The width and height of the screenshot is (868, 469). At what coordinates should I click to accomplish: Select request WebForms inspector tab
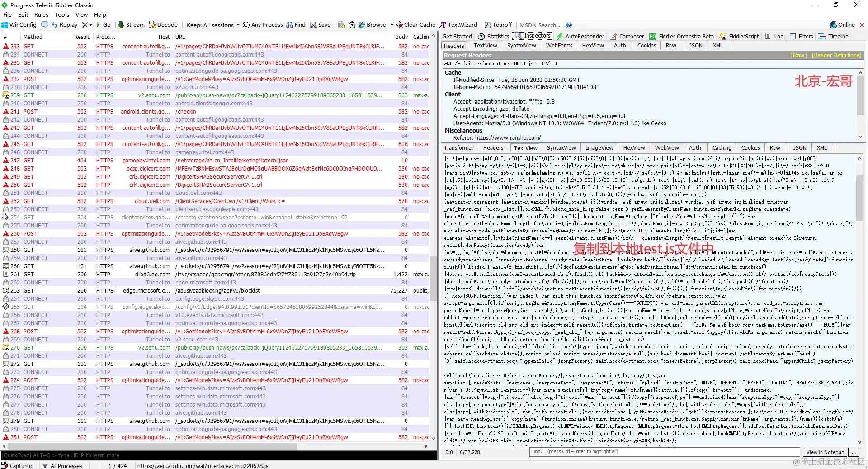click(559, 46)
